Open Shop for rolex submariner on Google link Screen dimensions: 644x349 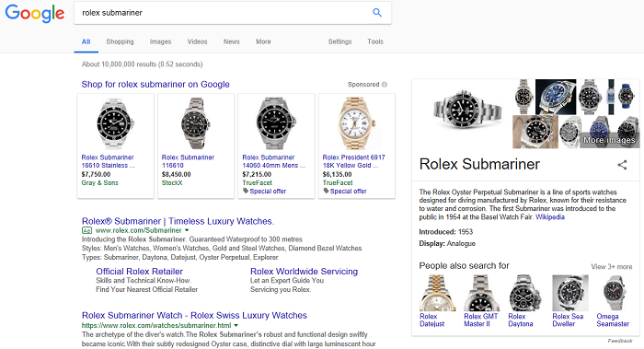[155, 85]
